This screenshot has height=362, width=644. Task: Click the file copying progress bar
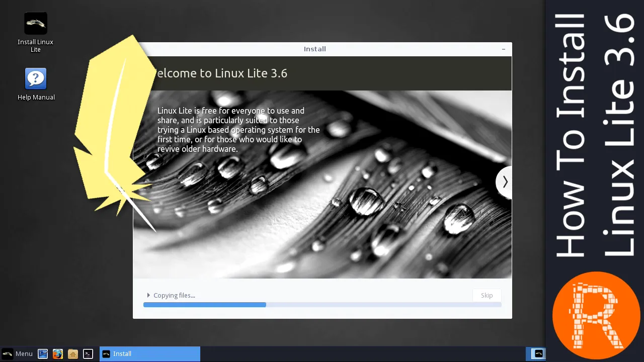pos(322,305)
